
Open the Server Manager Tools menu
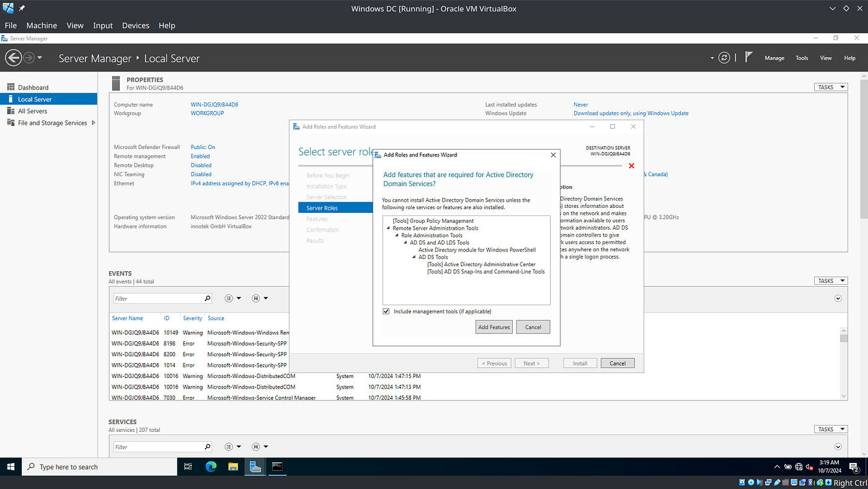tap(802, 58)
